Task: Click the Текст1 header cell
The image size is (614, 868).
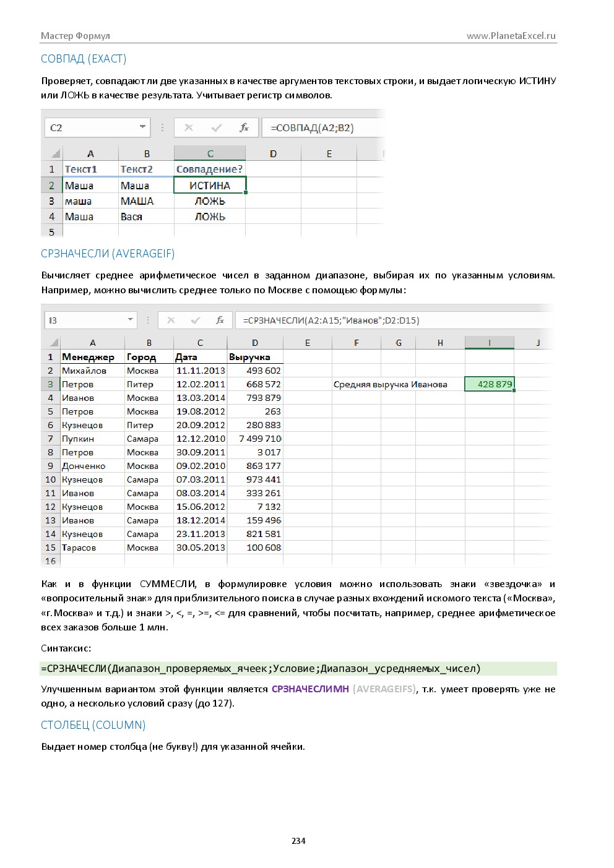Action: point(90,169)
